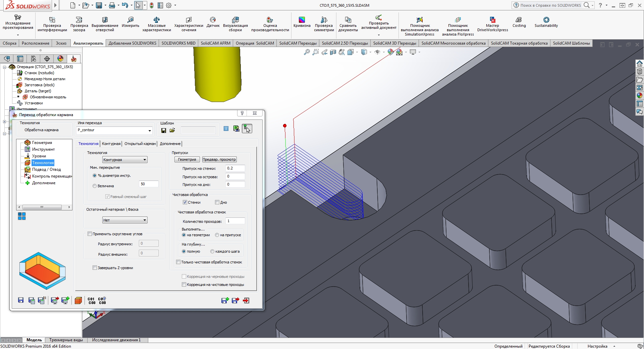Image resolution: width=644 pixels, height=349 pixels.
Task: Click the Zoom to Fit view icon
Action: click(307, 52)
